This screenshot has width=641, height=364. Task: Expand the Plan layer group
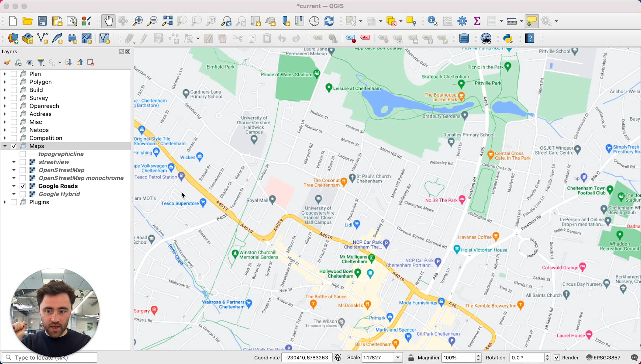pyautogui.click(x=5, y=74)
